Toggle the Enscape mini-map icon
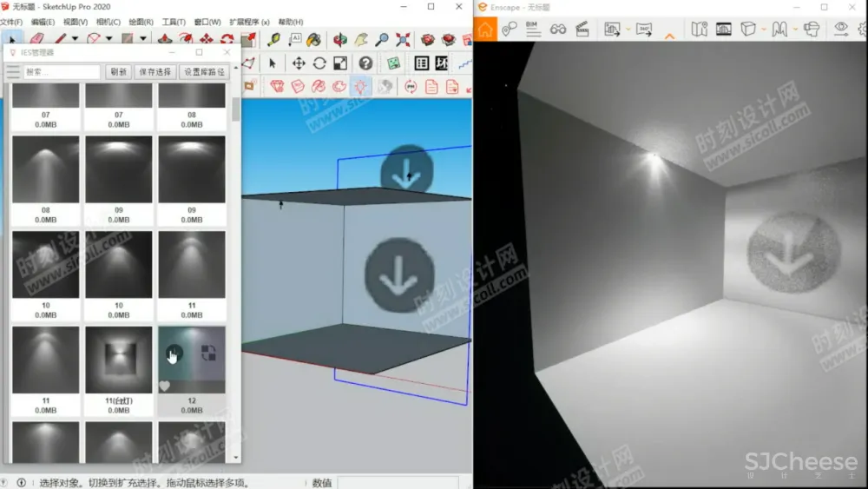 coord(700,29)
